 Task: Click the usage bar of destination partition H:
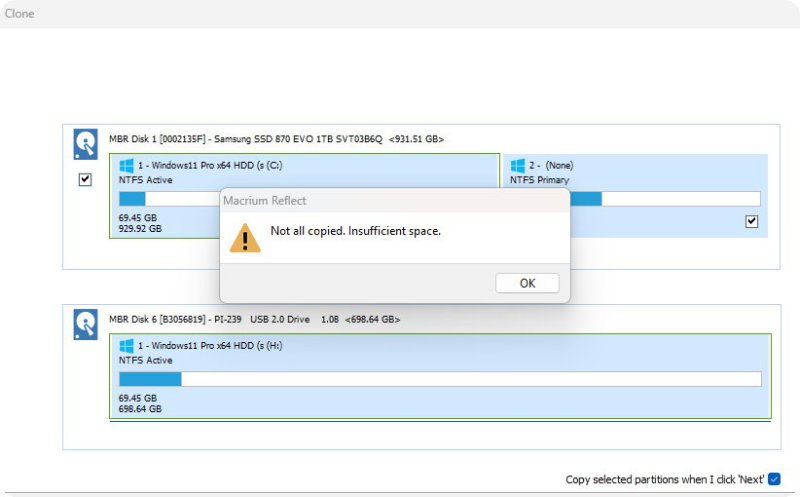click(x=440, y=379)
